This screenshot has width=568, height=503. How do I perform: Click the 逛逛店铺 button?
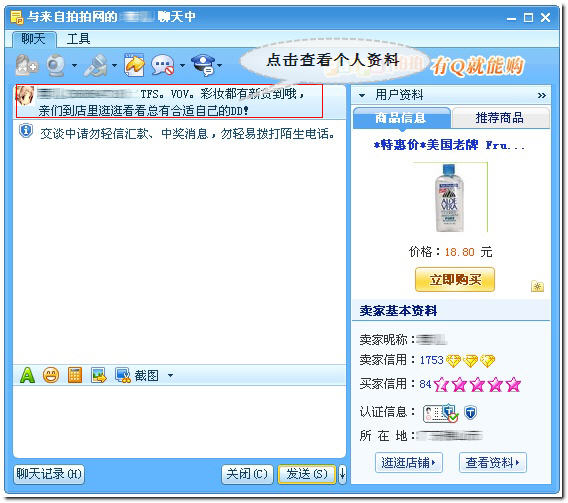(x=409, y=462)
